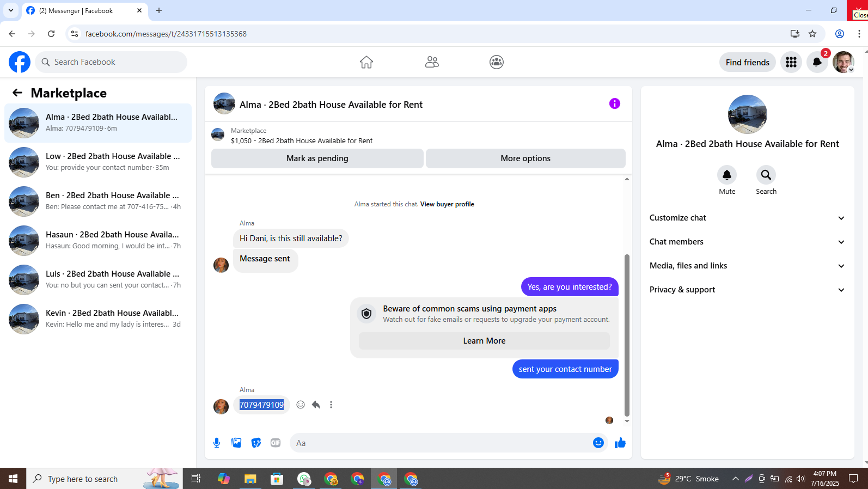
Task: Open Microsoft Store from the taskbar
Action: click(277, 479)
